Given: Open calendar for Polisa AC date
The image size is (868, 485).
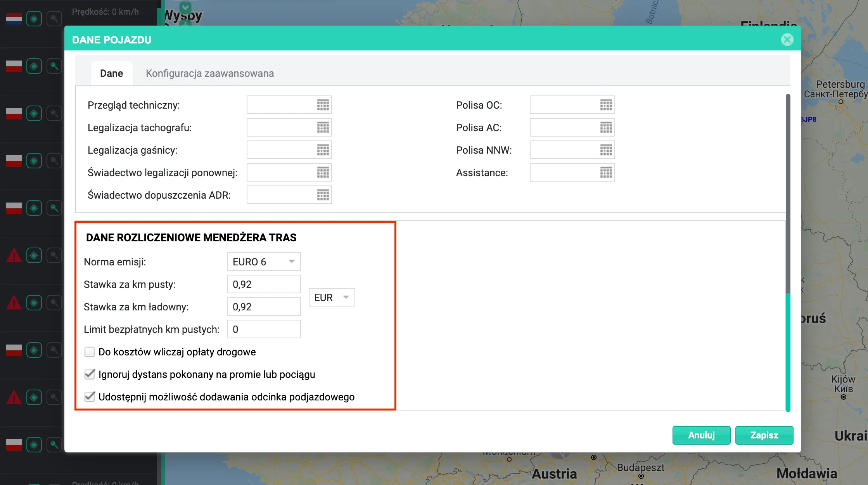Looking at the screenshot, I should [x=606, y=127].
